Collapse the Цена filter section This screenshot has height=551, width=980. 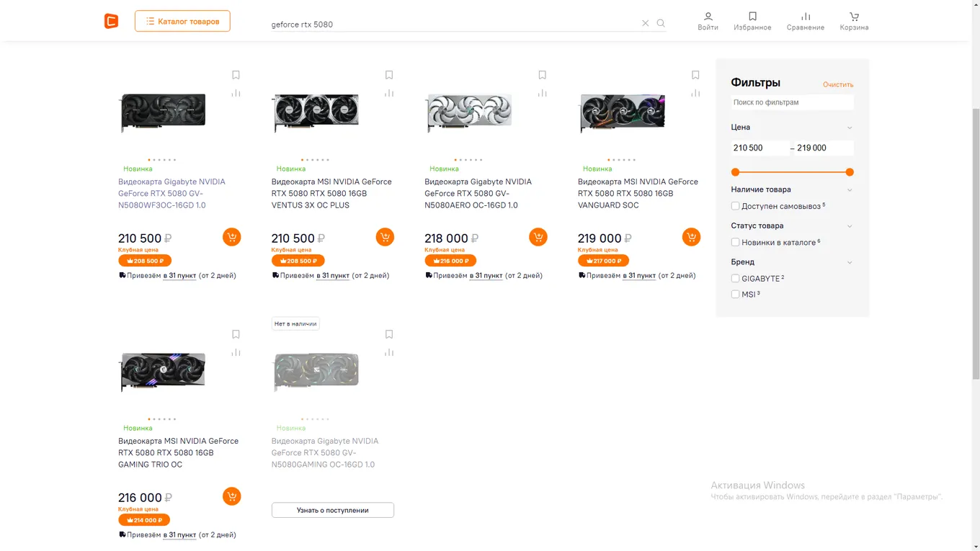850,127
